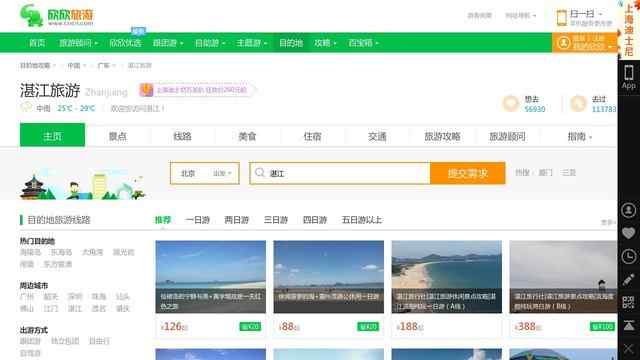Viewport: 640px width, 360px height.
Task: Click the orange account avatar icon
Action: 564,43
